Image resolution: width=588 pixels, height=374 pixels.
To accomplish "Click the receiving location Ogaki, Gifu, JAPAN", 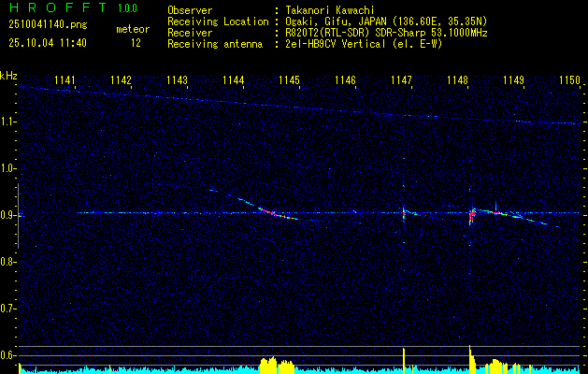I will pos(386,22).
